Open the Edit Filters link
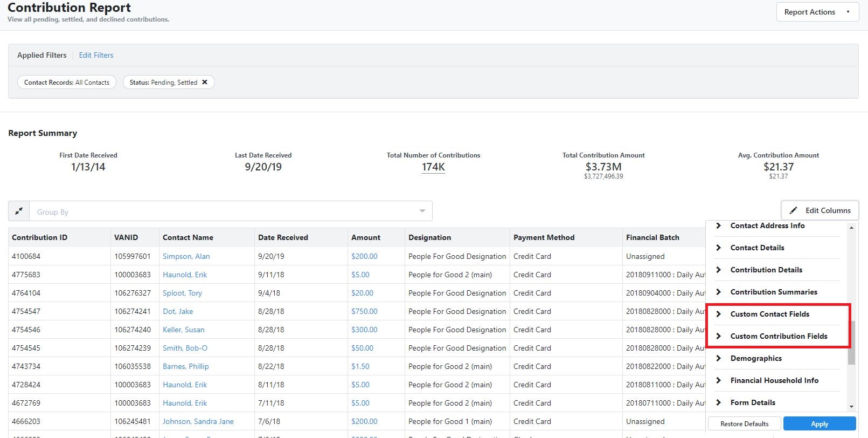868x438 pixels. (96, 55)
